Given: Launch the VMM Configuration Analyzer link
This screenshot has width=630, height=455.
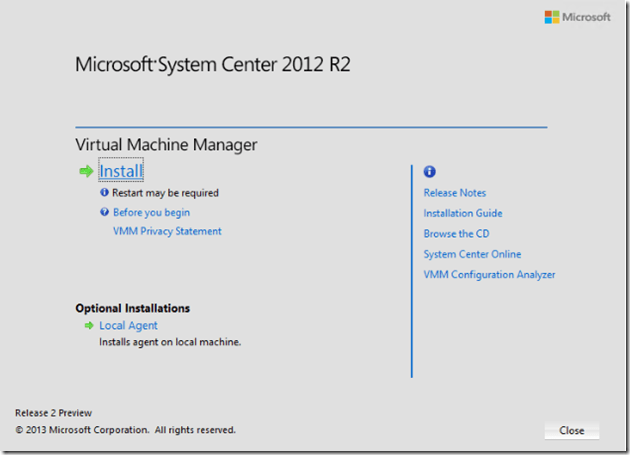Looking at the screenshot, I should (x=489, y=275).
